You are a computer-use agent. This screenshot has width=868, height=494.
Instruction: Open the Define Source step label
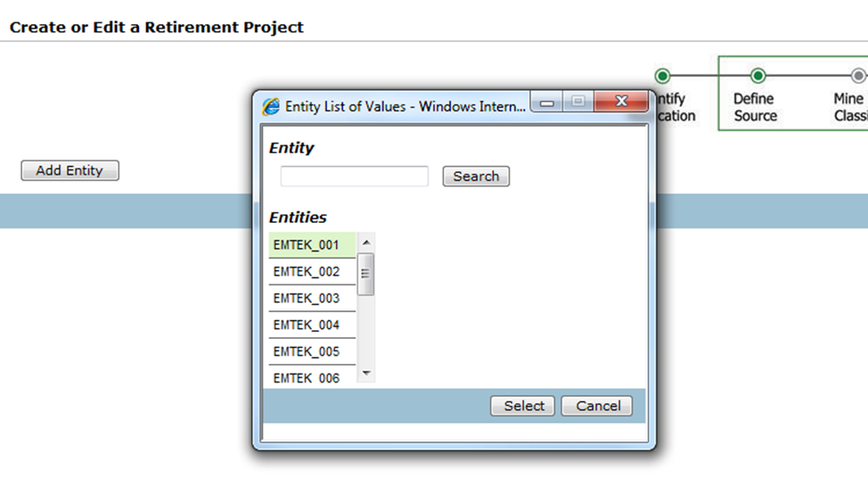coord(755,107)
